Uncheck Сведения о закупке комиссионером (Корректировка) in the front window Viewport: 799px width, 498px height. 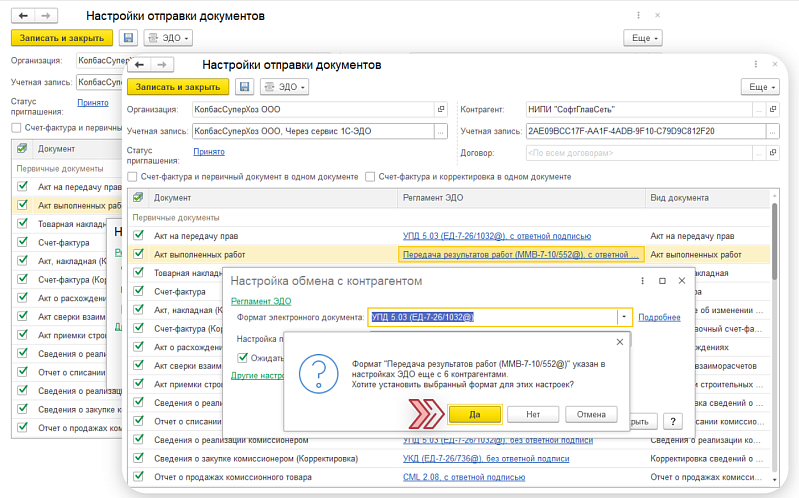(x=138, y=458)
